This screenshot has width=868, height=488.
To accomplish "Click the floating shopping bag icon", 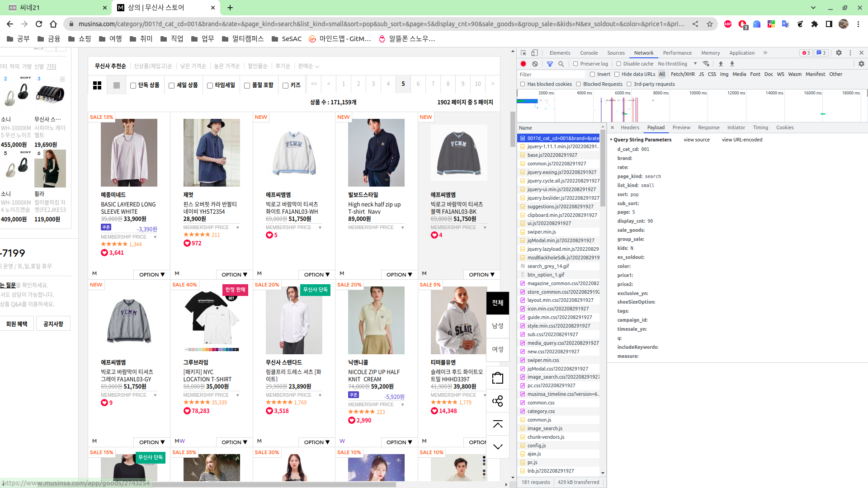I will coord(497,378).
